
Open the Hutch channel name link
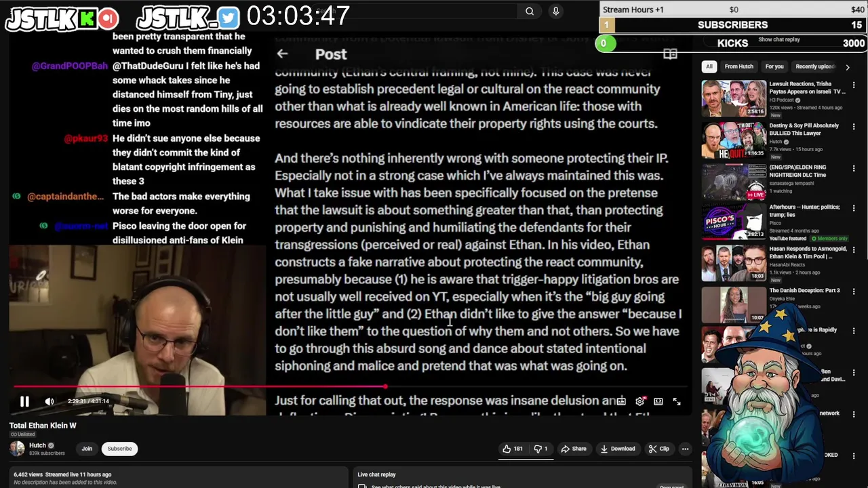pyautogui.click(x=37, y=445)
